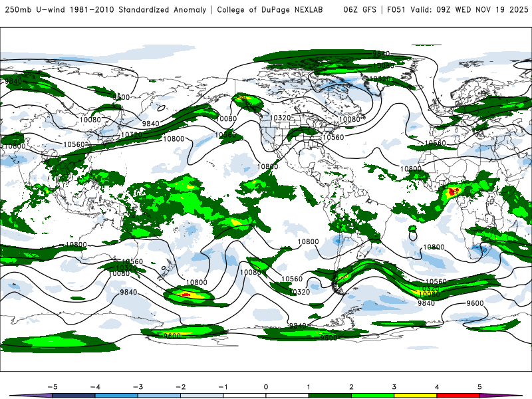Click the '4' legend tick label
This screenshot has height=399, width=532.
pos(437,387)
